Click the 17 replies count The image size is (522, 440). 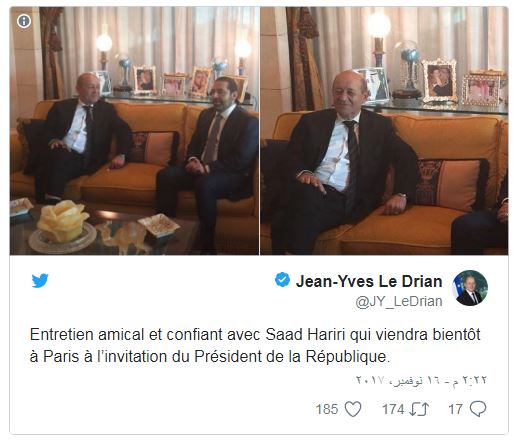tap(455, 409)
